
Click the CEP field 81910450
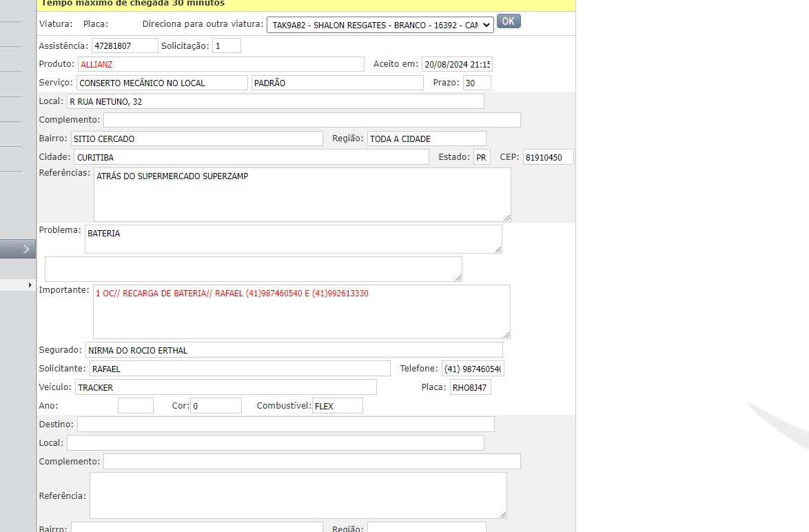(549, 157)
